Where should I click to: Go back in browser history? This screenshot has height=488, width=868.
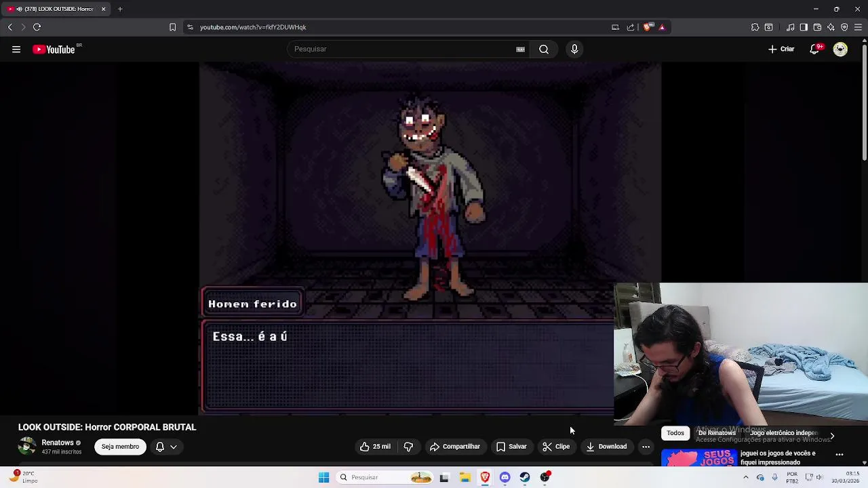click(9, 27)
